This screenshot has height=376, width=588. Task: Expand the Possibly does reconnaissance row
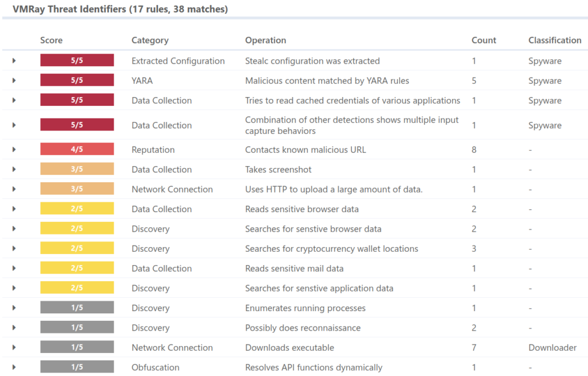pyautogui.click(x=14, y=328)
